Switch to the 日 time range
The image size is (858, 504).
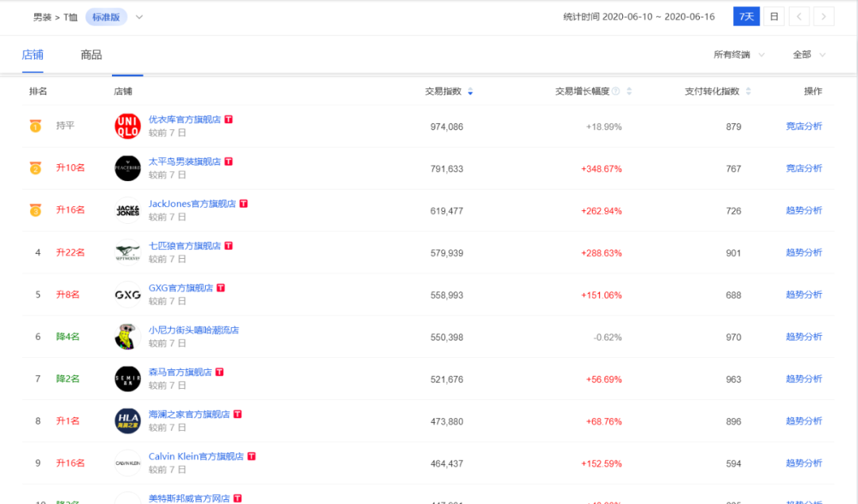click(773, 17)
